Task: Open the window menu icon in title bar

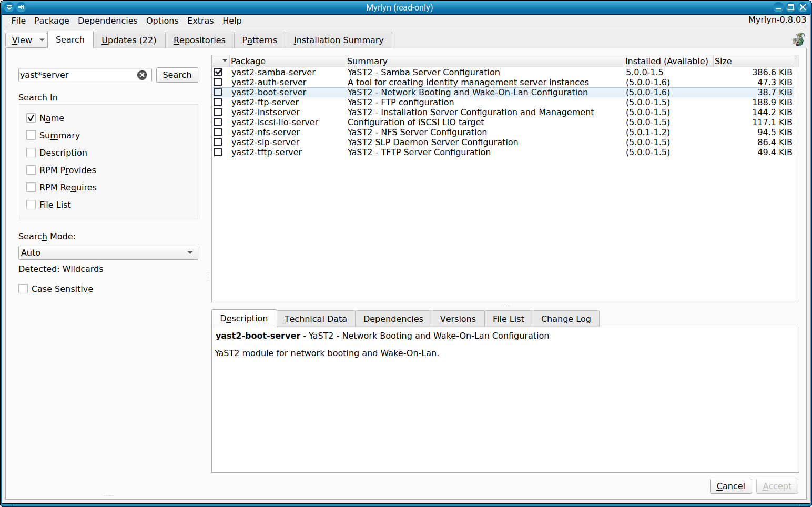Action: [x=9, y=7]
